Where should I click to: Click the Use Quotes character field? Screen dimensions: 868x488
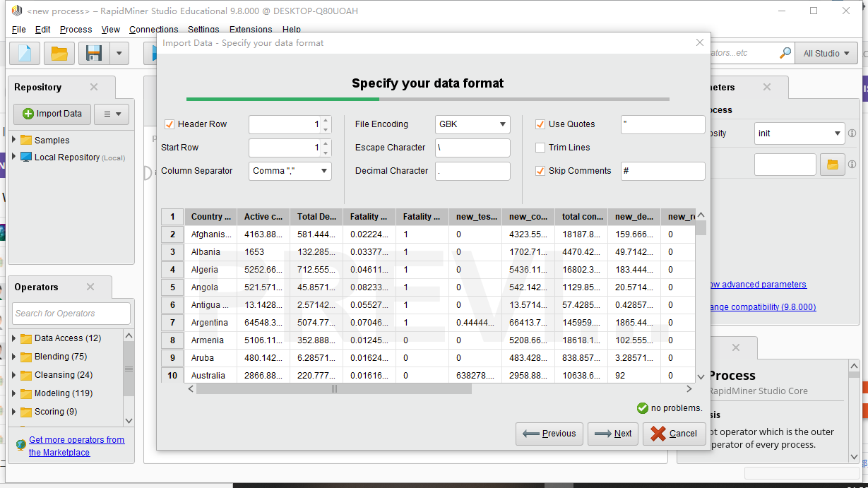coord(663,124)
